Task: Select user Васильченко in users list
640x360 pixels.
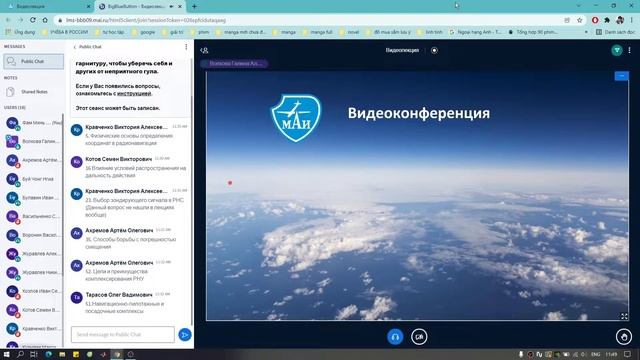Action: [33, 216]
